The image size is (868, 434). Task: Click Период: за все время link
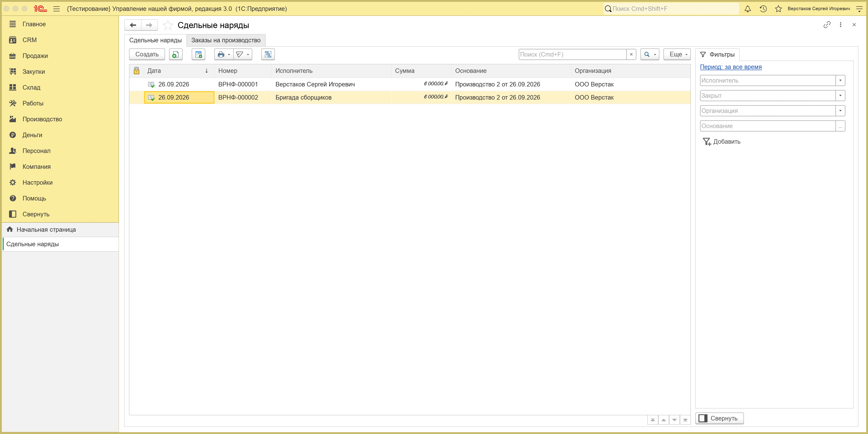731,67
